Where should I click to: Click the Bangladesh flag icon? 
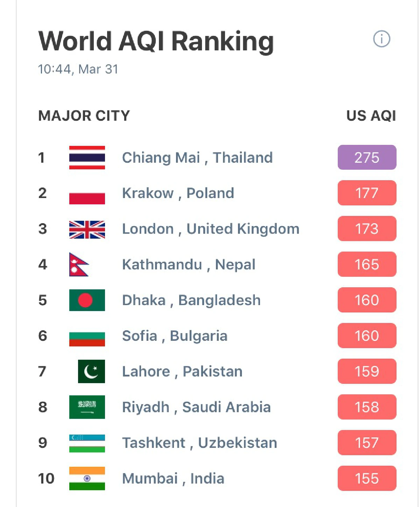tap(87, 300)
